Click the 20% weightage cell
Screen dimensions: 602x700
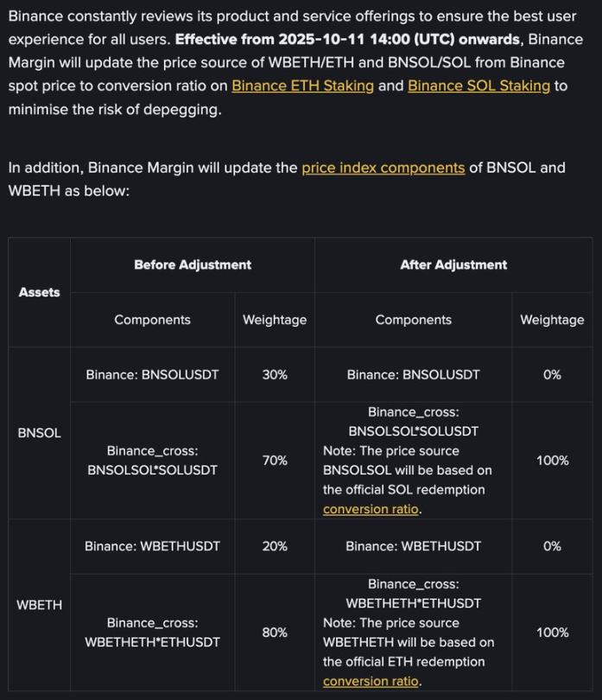pyautogui.click(x=275, y=546)
